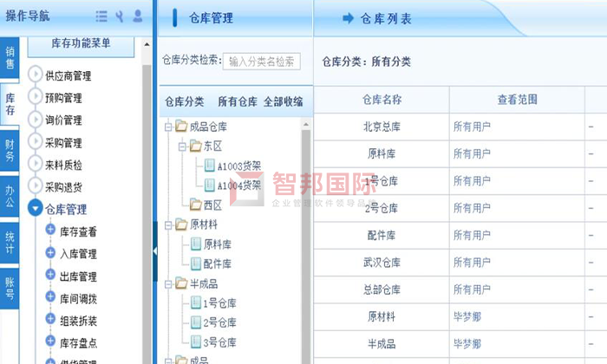Expand 采购管理 arrow icon
607x364 pixels.
click(36, 140)
